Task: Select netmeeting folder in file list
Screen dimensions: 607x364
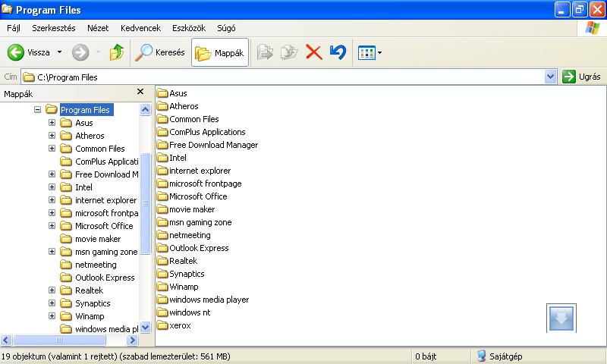Action: click(184, 235)
